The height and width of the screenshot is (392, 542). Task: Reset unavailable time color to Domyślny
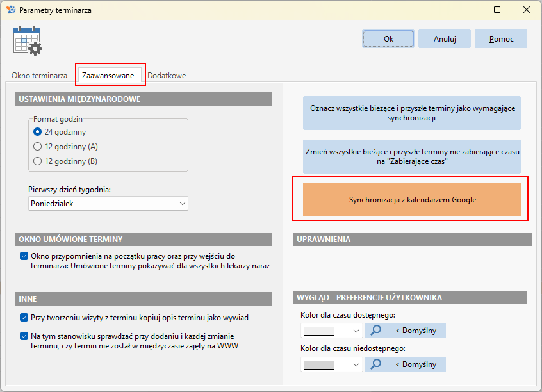pyautogui.click(x=416, y=364)
